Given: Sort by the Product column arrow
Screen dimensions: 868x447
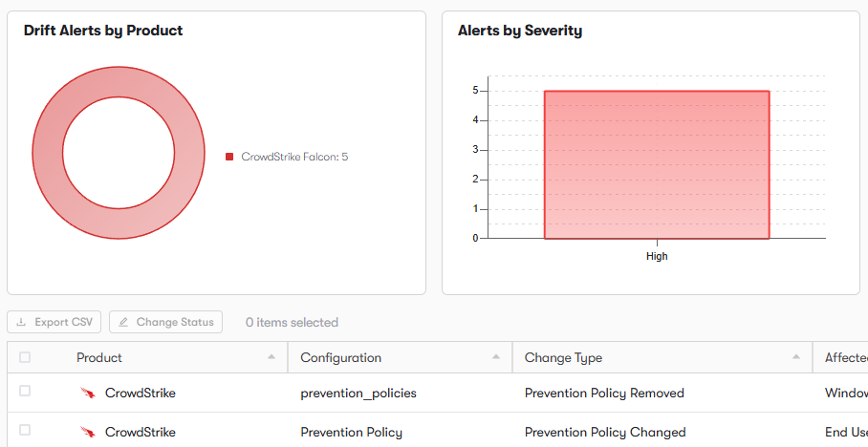Looking at the screenshot, I should coord(271,357).
